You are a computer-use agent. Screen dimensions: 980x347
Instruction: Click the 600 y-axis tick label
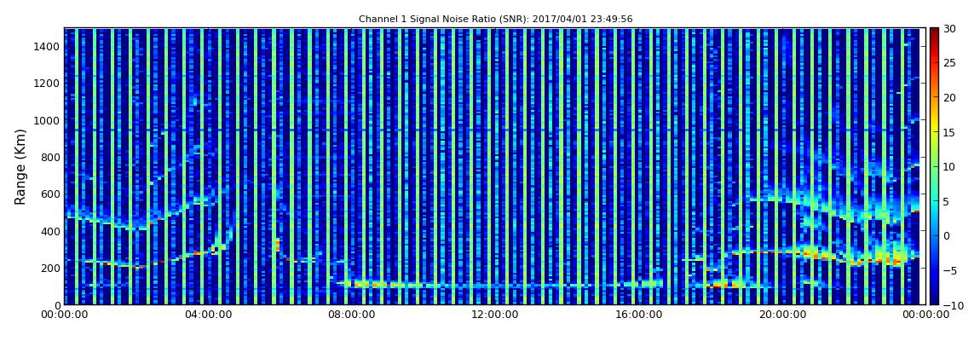[x=50, y=194]
